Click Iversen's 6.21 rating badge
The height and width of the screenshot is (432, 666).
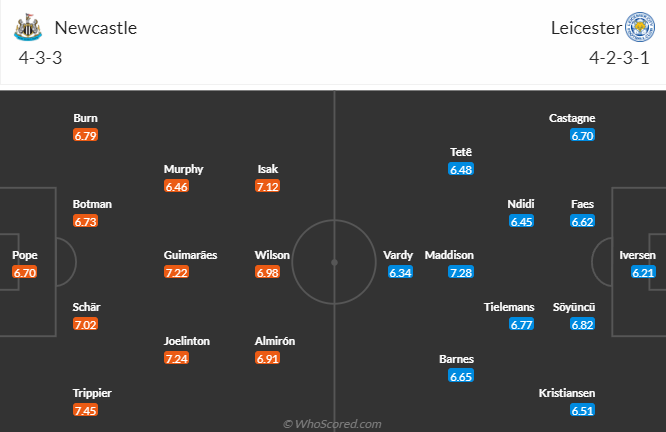coord(643,272)
